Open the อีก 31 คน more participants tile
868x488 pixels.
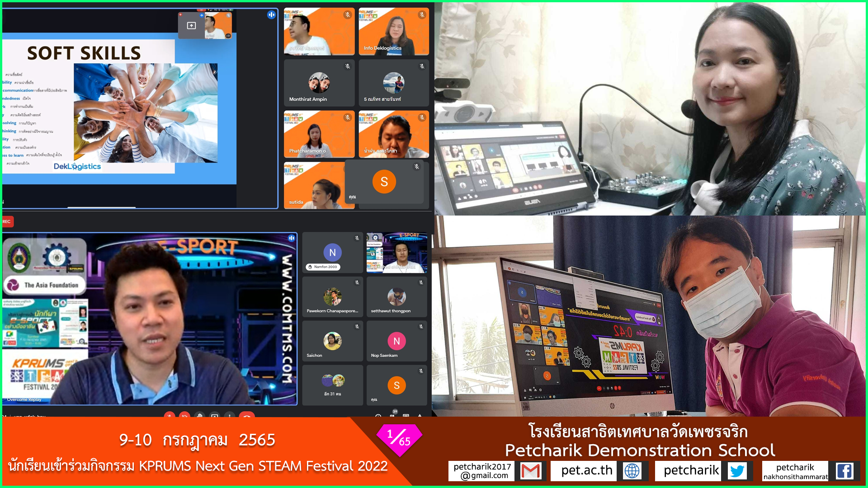[x=333, y=385]
